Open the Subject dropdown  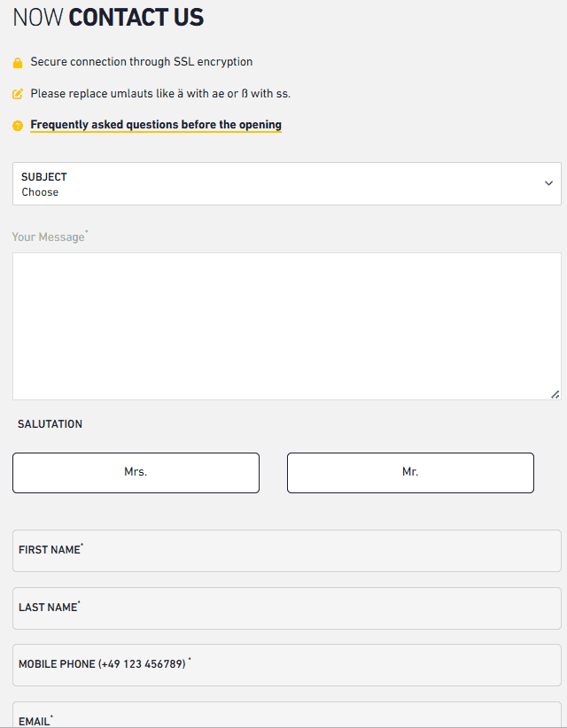click(x=286, y=183)
